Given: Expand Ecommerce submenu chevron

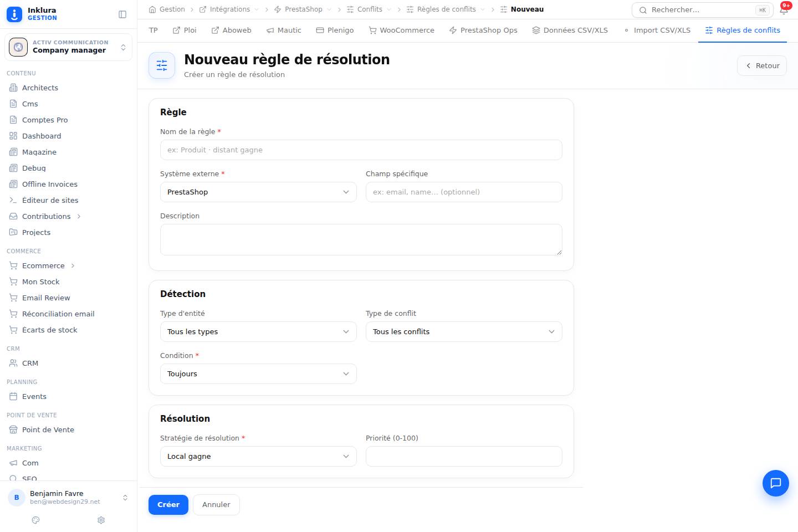Looking at the screenshot, I should point(73,265).
